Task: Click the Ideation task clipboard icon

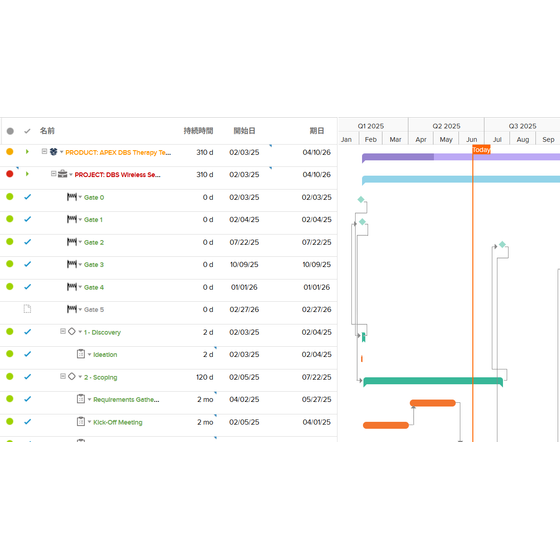Action: [81, 354]
